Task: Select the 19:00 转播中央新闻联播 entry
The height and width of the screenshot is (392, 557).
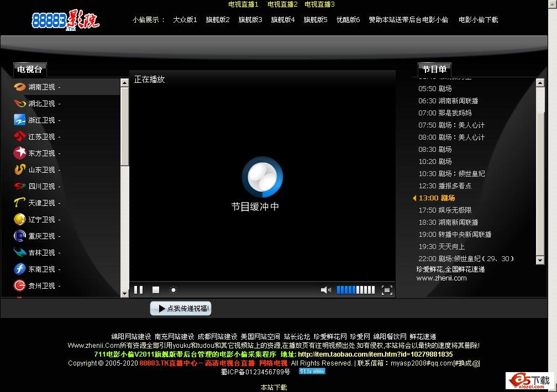Action: pyautogui.click(x=455, y=234)
